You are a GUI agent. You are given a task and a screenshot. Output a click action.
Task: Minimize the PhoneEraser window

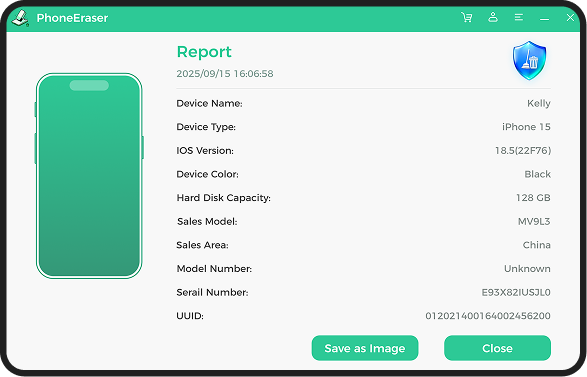point(544,18)
